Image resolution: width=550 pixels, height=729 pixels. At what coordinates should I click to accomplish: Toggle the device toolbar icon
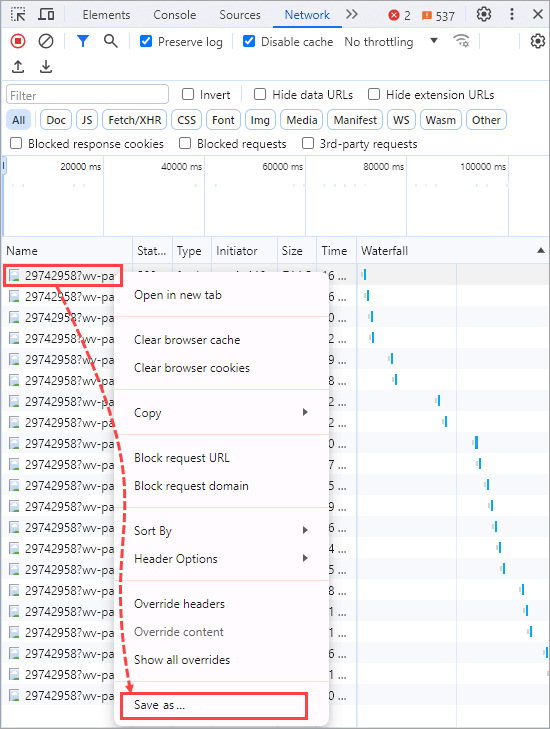click(x=46, y=14)
